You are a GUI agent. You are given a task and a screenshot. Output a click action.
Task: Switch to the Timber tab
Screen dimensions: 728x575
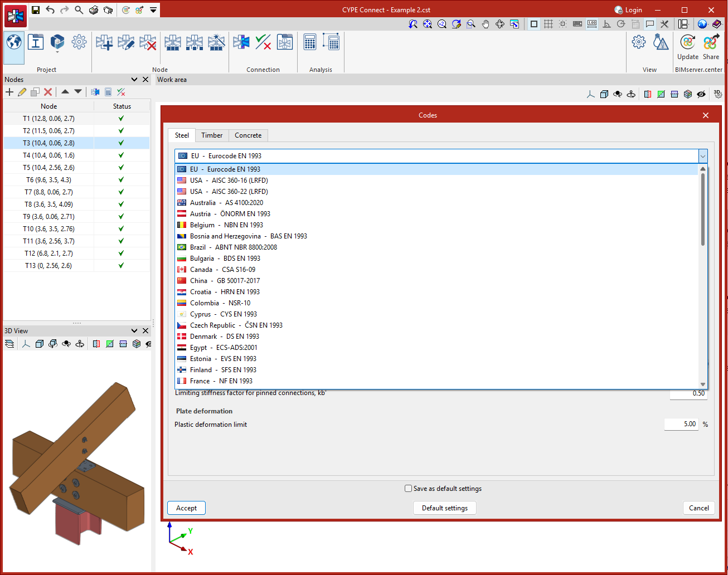pos(212,135)
